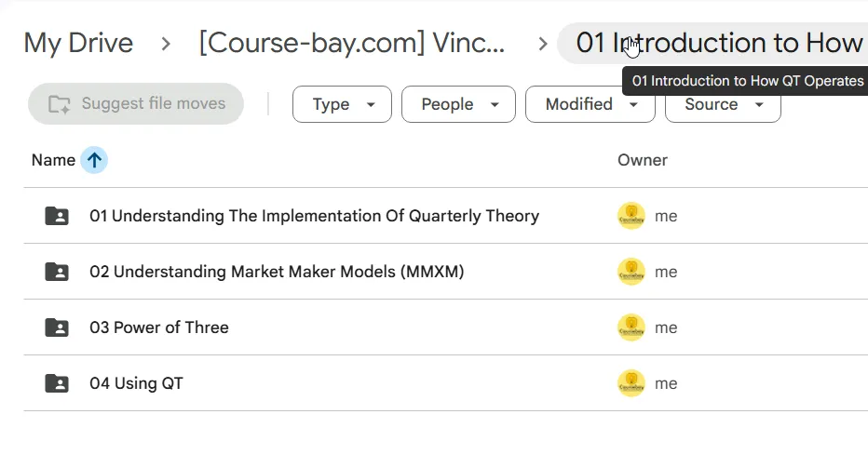Open the People filter dropdown

tap(458, 104)
